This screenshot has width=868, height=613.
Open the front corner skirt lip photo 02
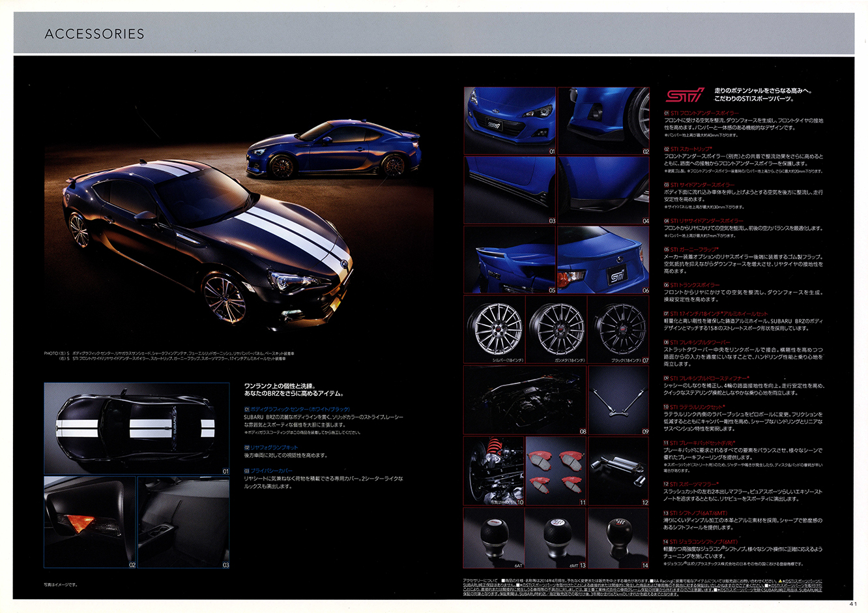click(x=603, y=121)
